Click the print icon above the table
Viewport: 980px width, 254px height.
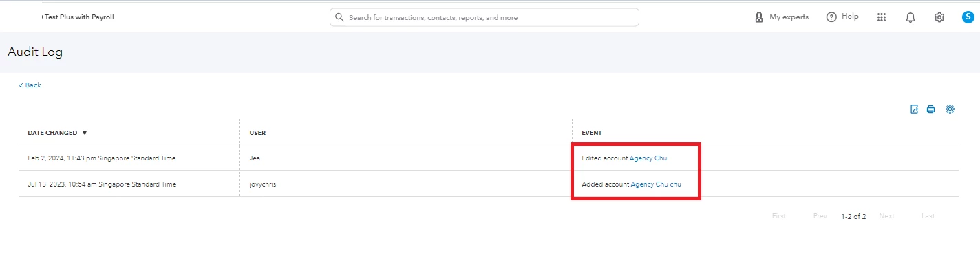pos(931,109)
